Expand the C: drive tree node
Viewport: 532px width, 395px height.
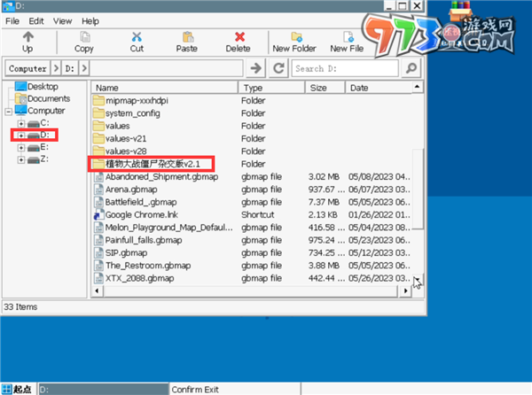coord(20,123)
